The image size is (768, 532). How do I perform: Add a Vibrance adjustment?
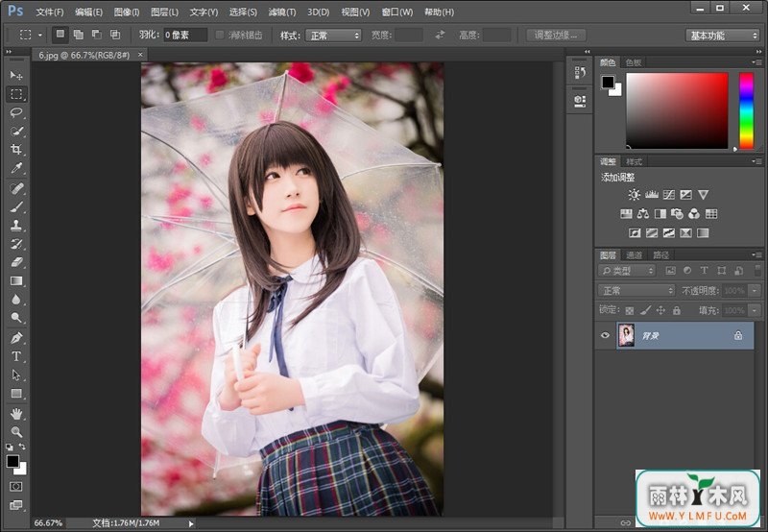tap(704, 195)
